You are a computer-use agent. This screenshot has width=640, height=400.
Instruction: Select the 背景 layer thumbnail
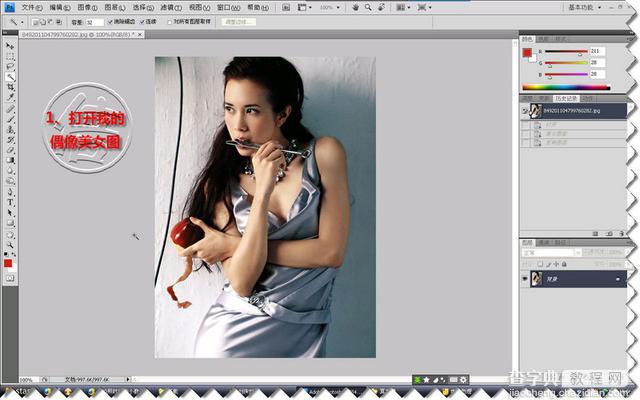(x=536, y=279)
